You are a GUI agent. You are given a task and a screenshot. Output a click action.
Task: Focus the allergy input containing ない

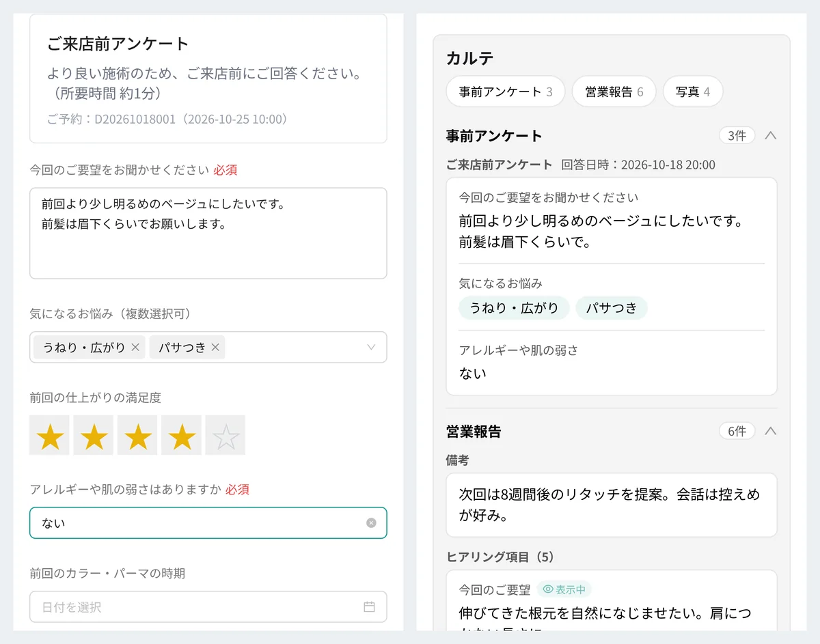pyautogui.click(x=208, y=523)
